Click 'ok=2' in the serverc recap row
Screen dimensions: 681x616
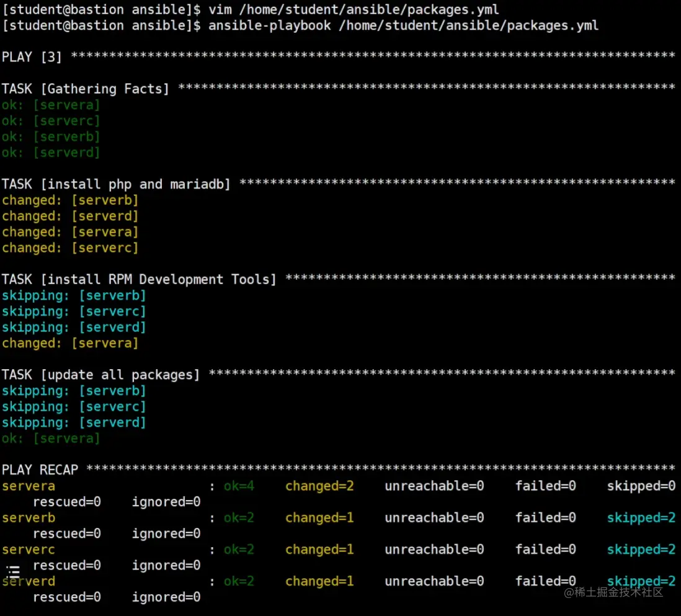pos(239,550)
